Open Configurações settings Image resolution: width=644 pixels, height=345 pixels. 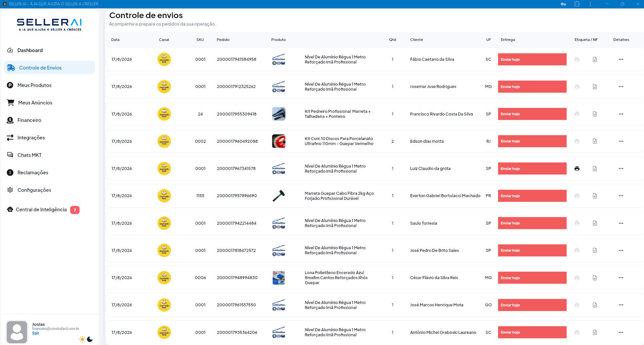click(34, 190)
